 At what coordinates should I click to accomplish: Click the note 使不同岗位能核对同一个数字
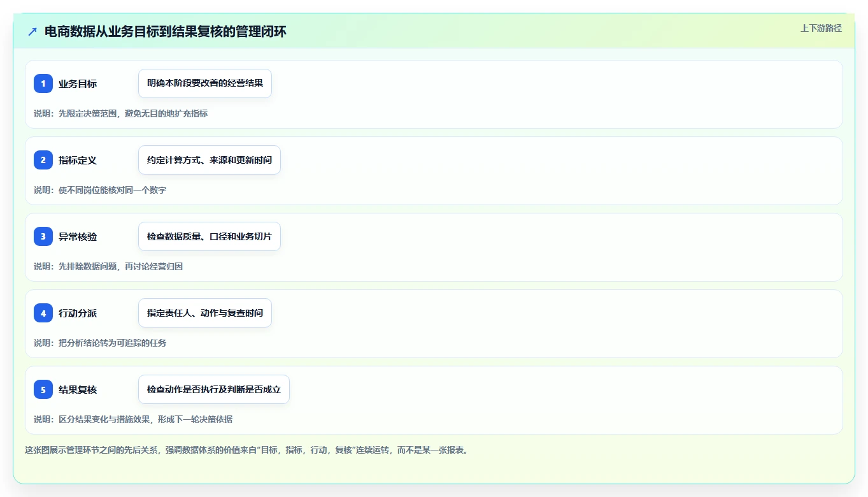coord(113,190)
